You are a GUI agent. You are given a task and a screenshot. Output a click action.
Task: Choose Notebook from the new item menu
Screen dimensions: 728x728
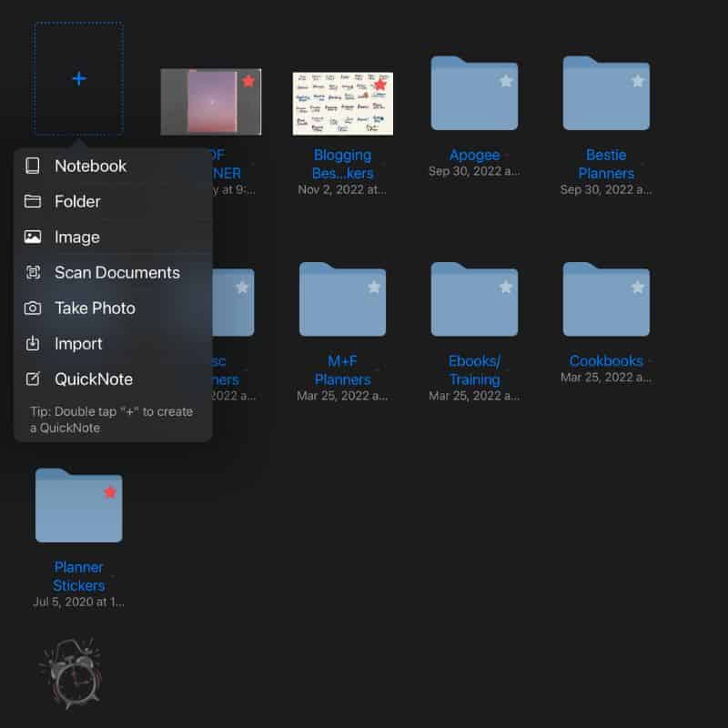coord(113,166)
